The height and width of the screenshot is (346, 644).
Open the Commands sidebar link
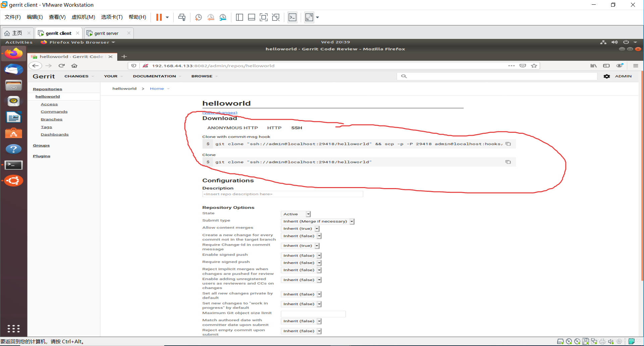[x=54, y=112]
